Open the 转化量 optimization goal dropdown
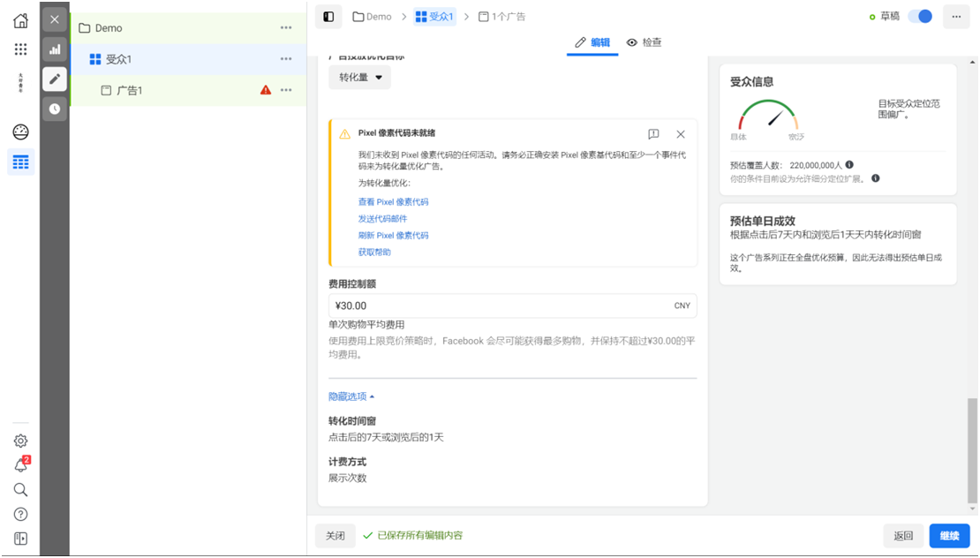The height and width of the screenshot is (558, 980). tap(359, 77)
